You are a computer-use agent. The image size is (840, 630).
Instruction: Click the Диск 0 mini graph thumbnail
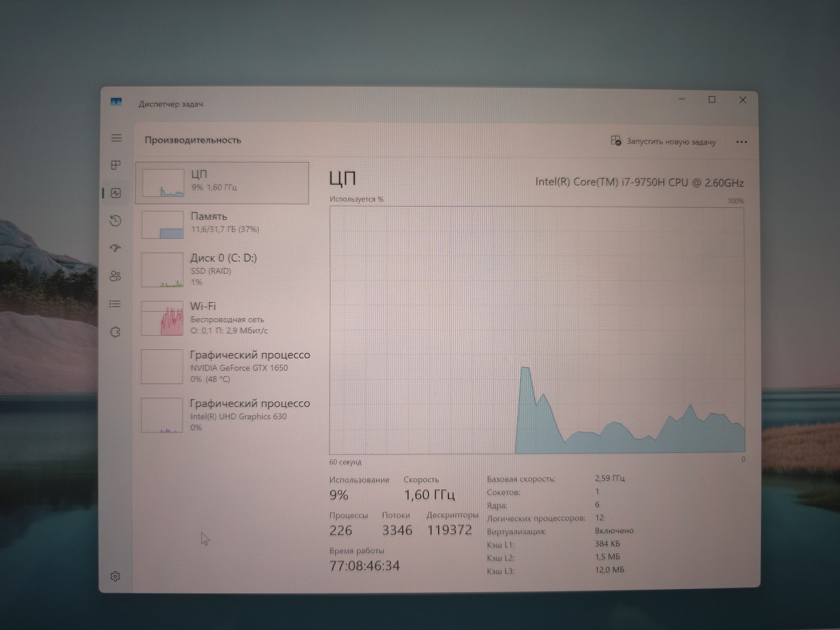[163, 270]
